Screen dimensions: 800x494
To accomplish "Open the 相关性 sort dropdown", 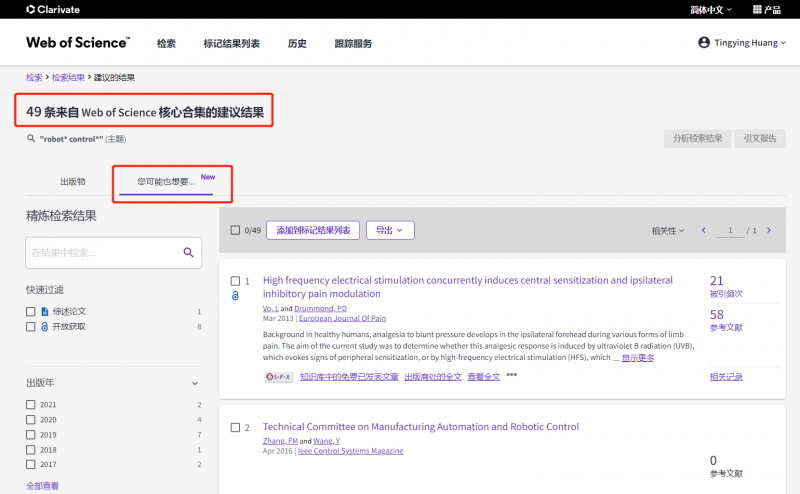I will coord(668,231).
